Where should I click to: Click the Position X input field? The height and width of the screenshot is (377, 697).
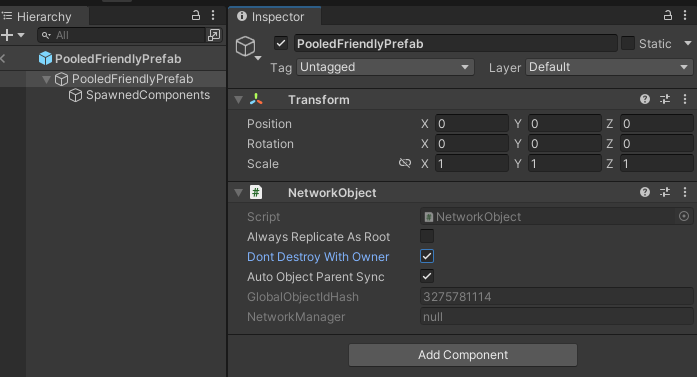click(472, 124)
